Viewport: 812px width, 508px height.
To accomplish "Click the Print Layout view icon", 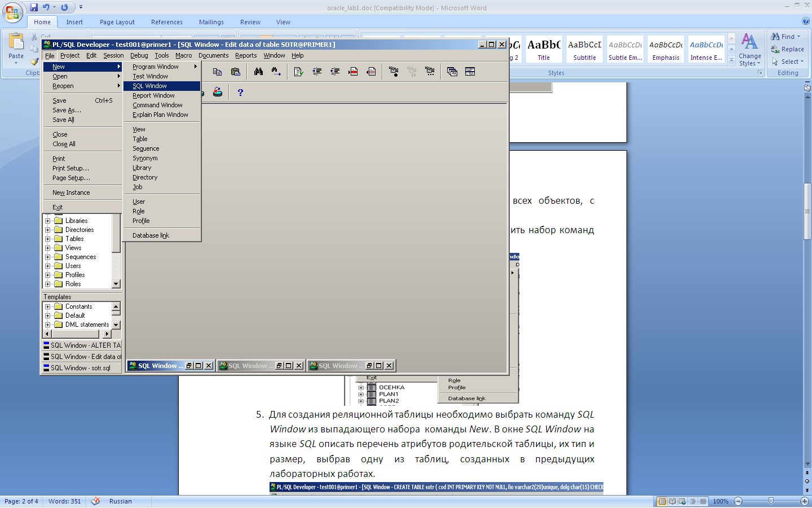I will [x=662, y=501].
